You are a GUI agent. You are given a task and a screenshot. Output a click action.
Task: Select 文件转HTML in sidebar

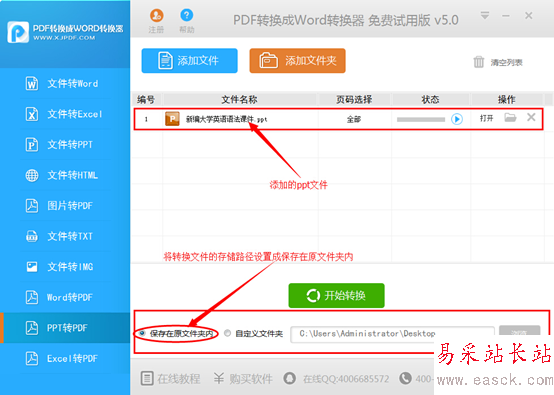click(x=65, y=175)
